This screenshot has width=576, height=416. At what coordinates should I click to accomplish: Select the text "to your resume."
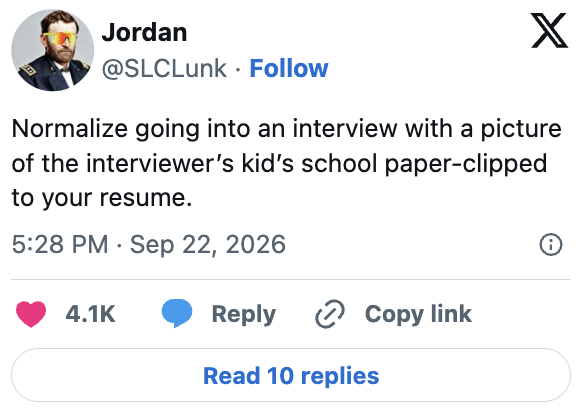(x=102, y=198)
